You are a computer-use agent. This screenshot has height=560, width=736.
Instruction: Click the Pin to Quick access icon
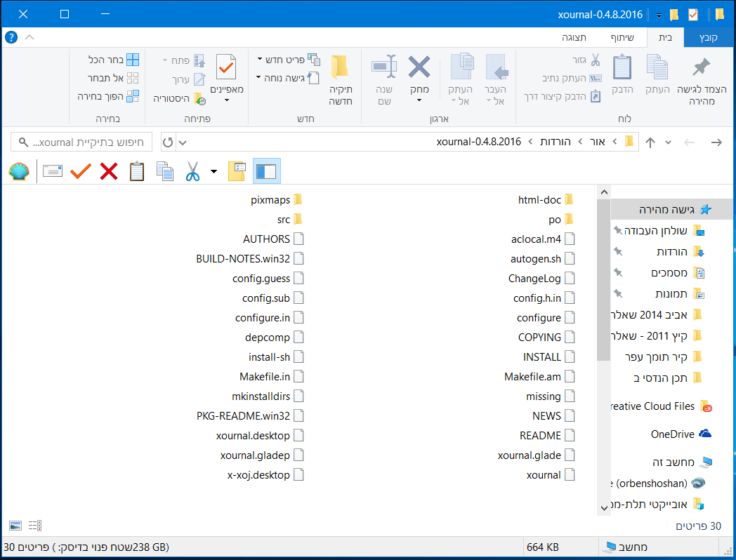702,67
